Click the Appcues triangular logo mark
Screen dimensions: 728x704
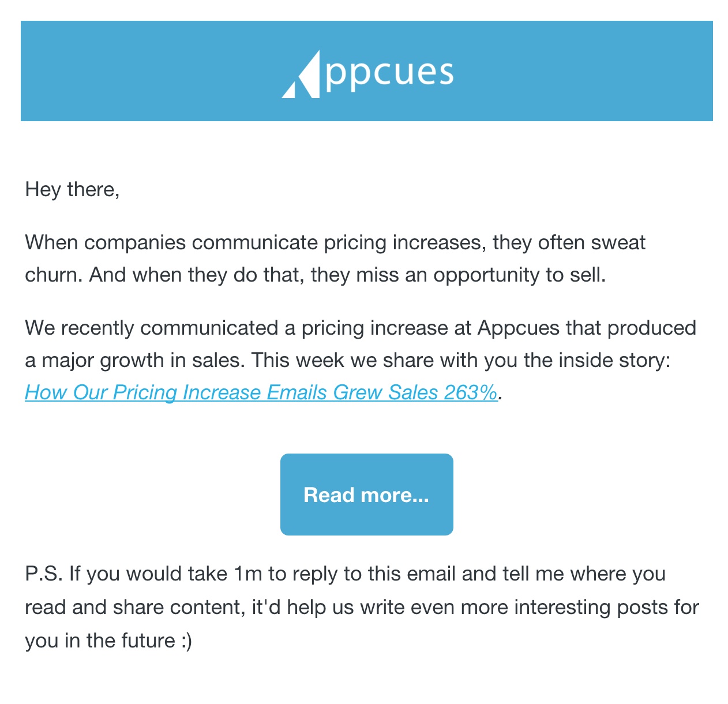point(301,74)
